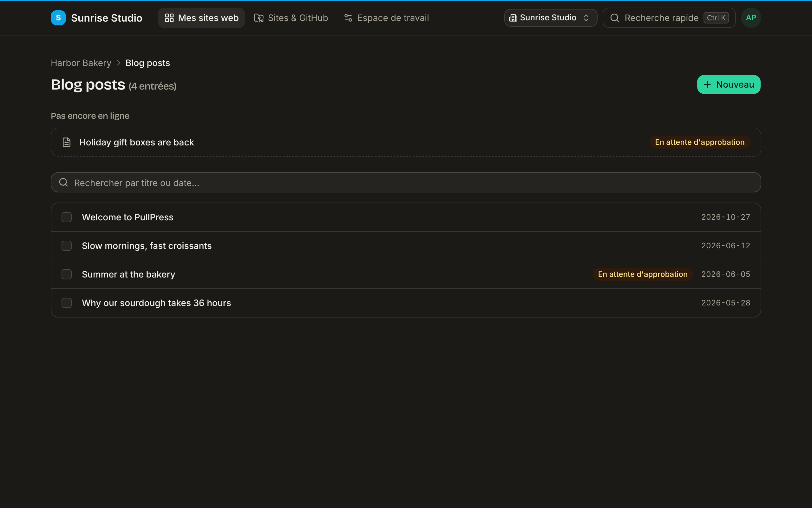
Task: Click the date 2026-06-05
Action: pyautogui.click(x=725, y=274)
